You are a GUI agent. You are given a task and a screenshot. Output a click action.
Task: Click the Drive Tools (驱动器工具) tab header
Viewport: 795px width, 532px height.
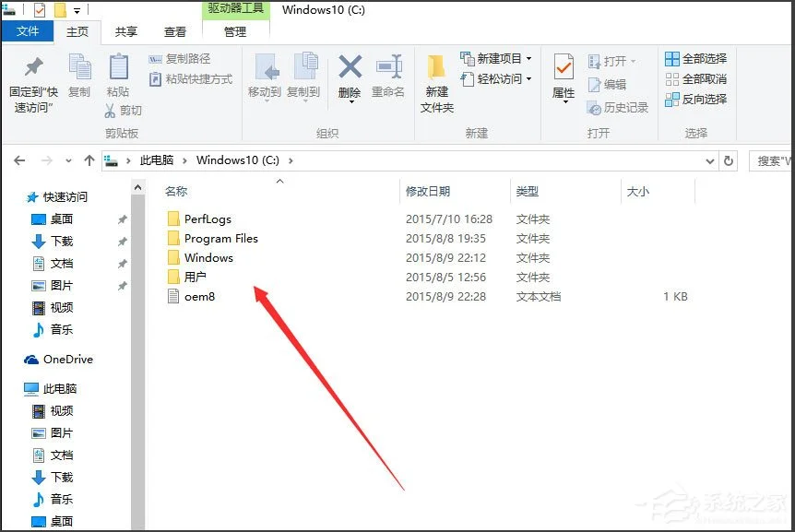pos(236,8)
